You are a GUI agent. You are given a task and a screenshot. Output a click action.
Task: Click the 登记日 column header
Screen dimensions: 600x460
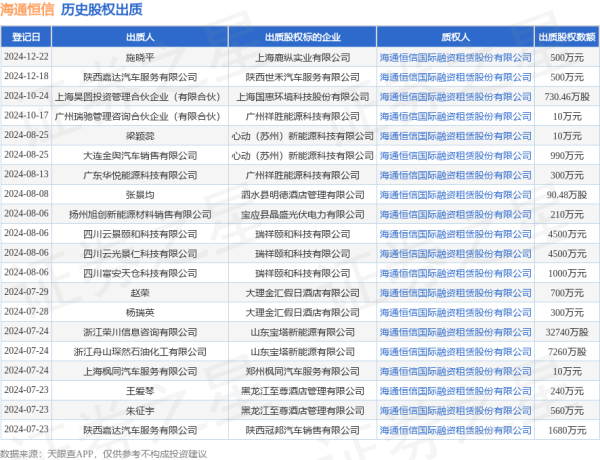26,37
